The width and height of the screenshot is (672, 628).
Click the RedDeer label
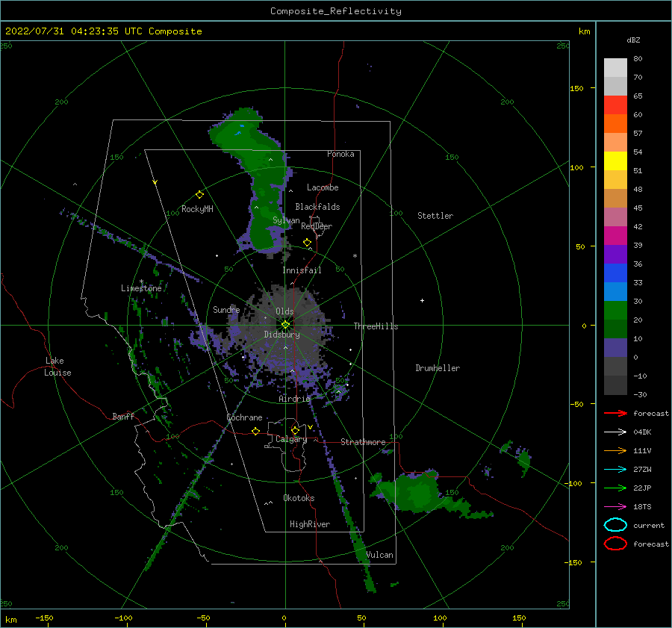coord(317,226)
